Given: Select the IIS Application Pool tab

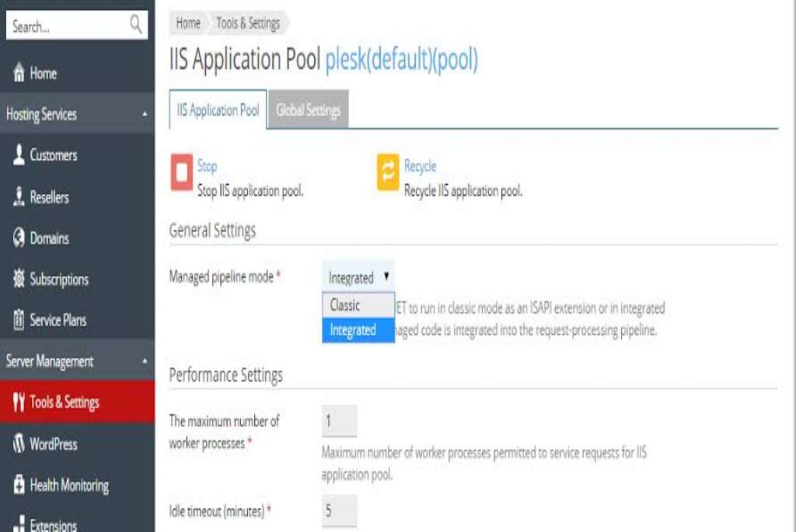Looking at the screenshot, I should pyautogui.click(x=218, y=110).
